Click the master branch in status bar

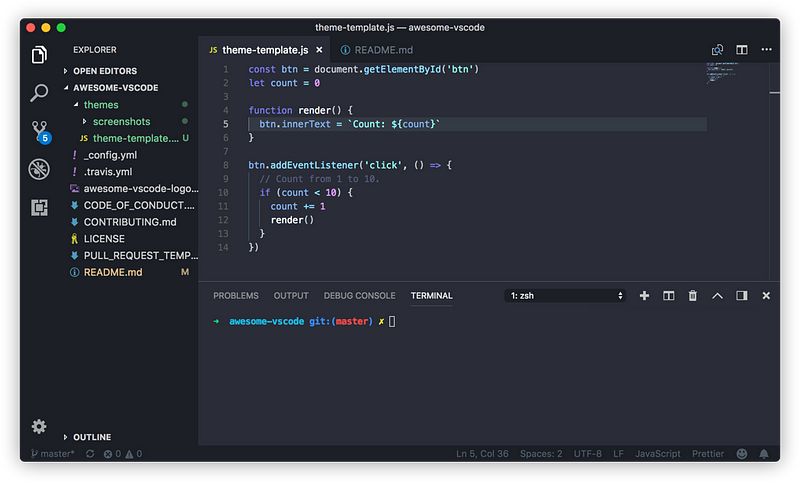(x=53, y=454)
